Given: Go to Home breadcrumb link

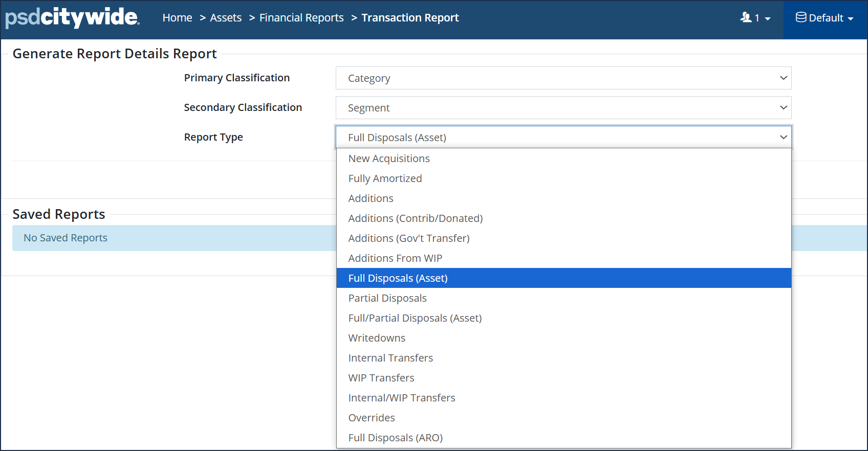Looking at the screenshot, I should pos(177,18).
